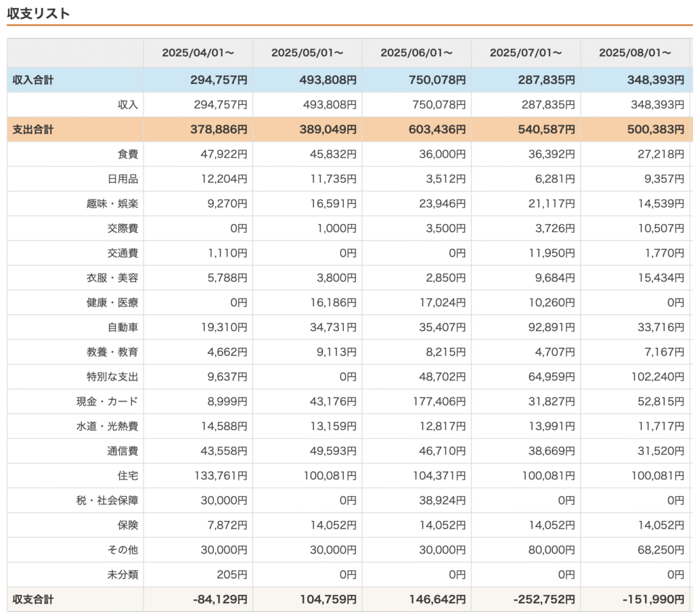Click the 収支リスト section heading
The width and height of the screenshot is (693, 616).
[x=39, y=14]
